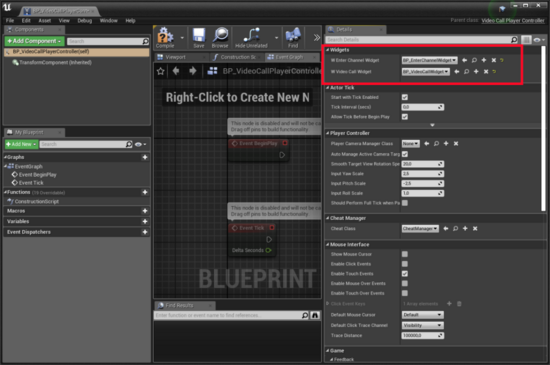Open the Debug menu
This screenshot has width=550, height=365.
pos(85,21)
